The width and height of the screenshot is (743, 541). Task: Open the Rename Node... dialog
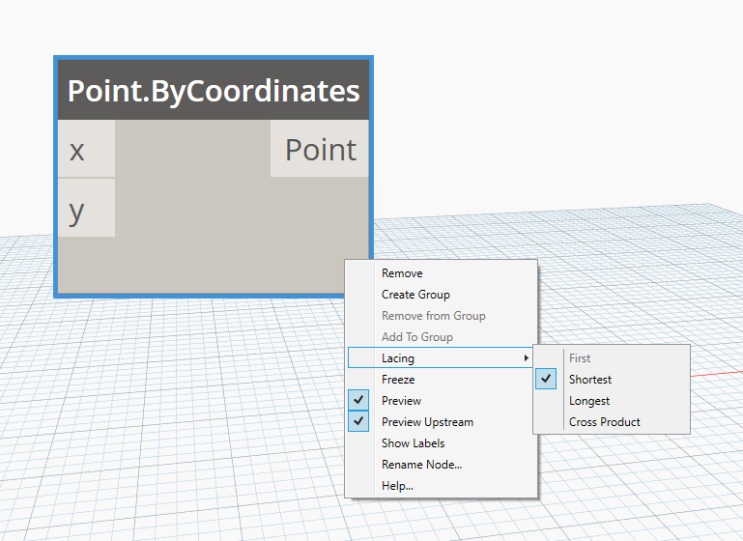pos(421,464)
